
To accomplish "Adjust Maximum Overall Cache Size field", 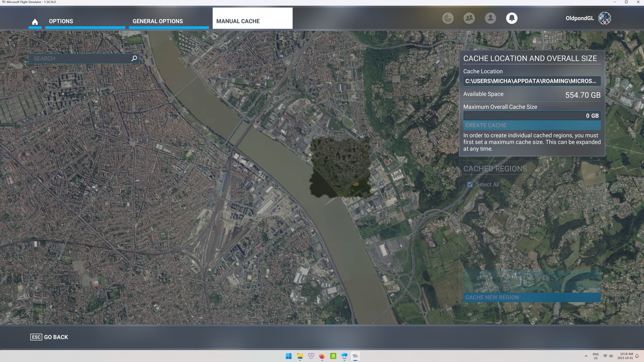I will (532, 116).
